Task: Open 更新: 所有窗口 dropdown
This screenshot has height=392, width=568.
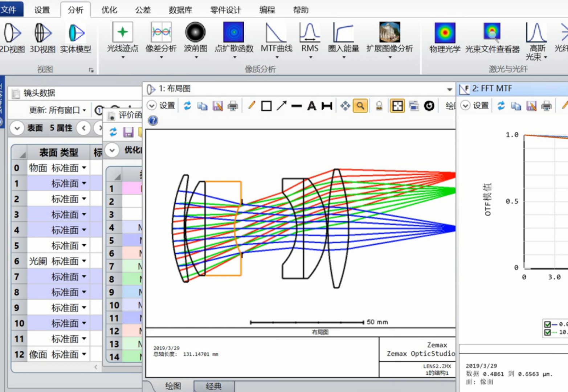Action: click(58, 110)
